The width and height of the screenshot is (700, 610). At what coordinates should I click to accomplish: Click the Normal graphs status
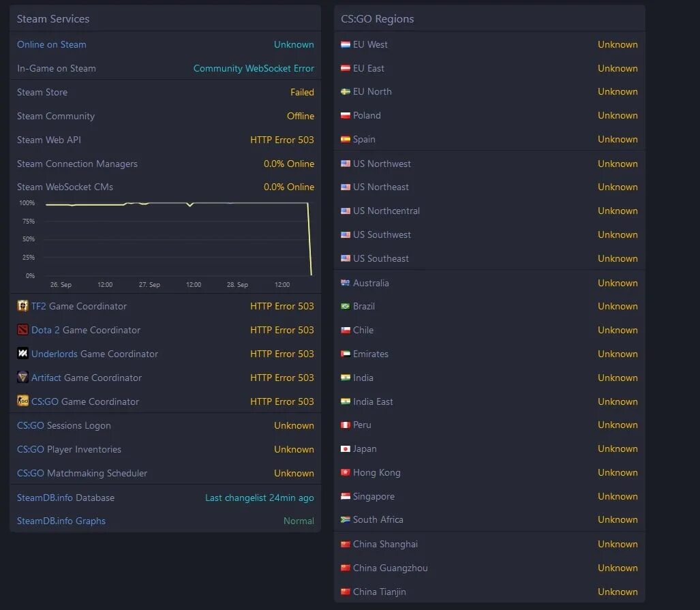click(x=299, y=521)
